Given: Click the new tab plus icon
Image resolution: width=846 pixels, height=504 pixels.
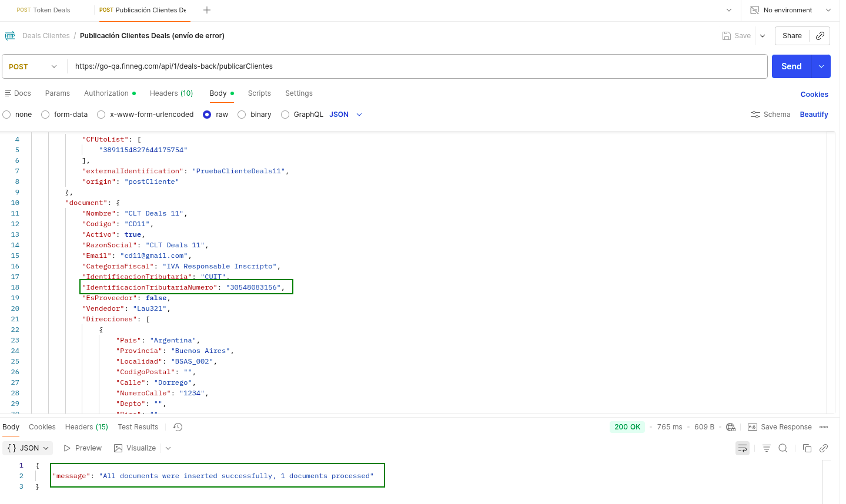Looking at the screenshot, I should point(207,10).
